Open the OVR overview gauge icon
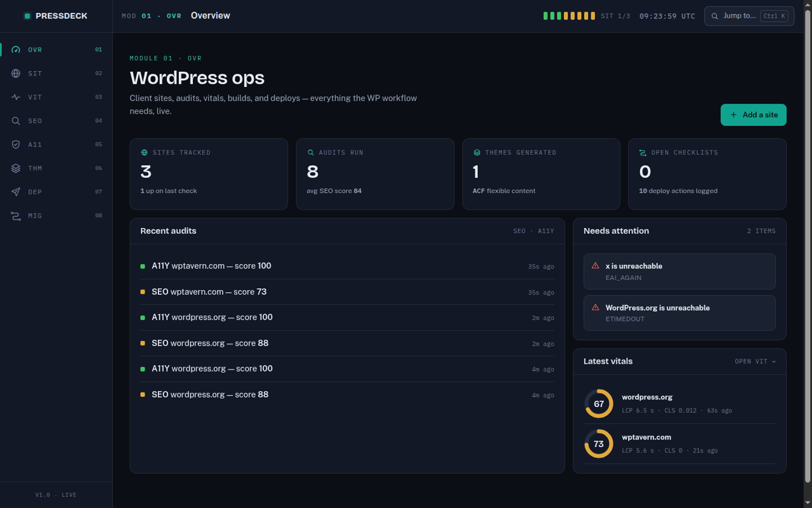Image resolution: width=812 pixels, height=508 pixels. [16, 50]
